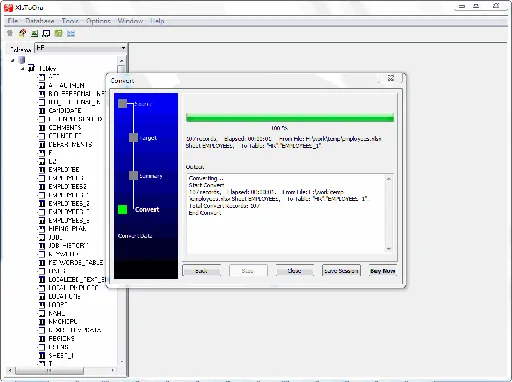Image resolution: width=512 pixels, height=382 pixels.
Task: Select the EMPLOYEES2 table
Action: click(x=67, y=187)
